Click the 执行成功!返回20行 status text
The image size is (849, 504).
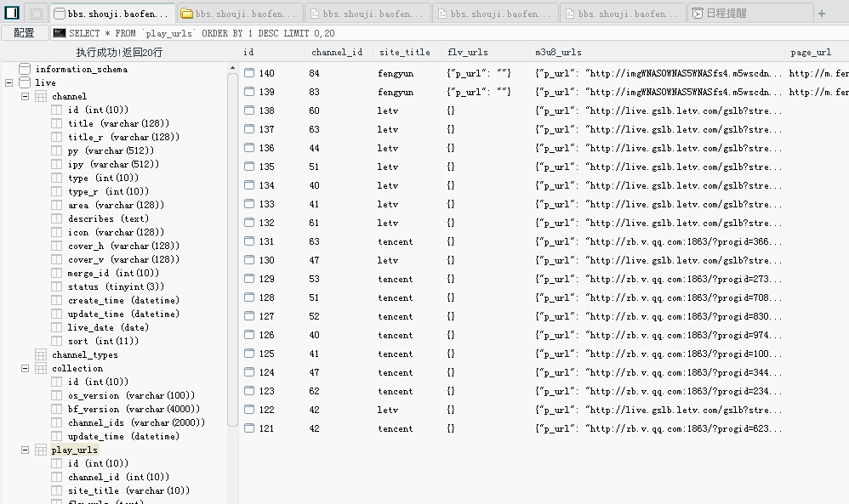pos(119,53)
